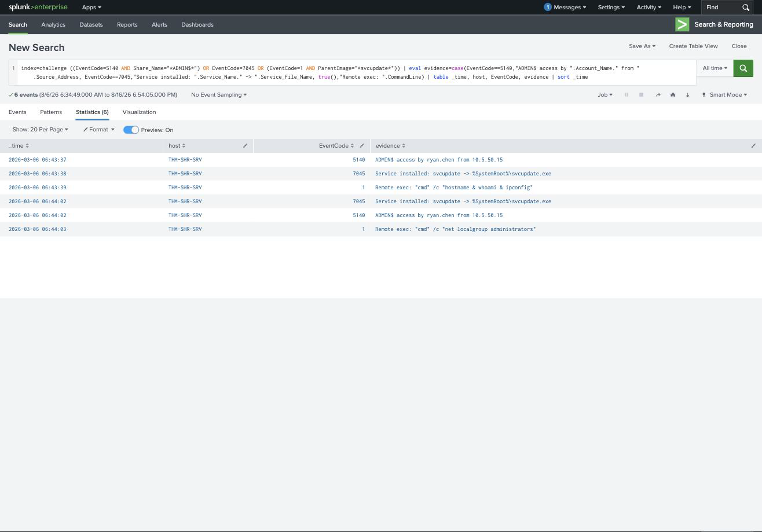The image size is (762, 532).
Task: Switch to the Visualization tab
Action: point(139,112)
